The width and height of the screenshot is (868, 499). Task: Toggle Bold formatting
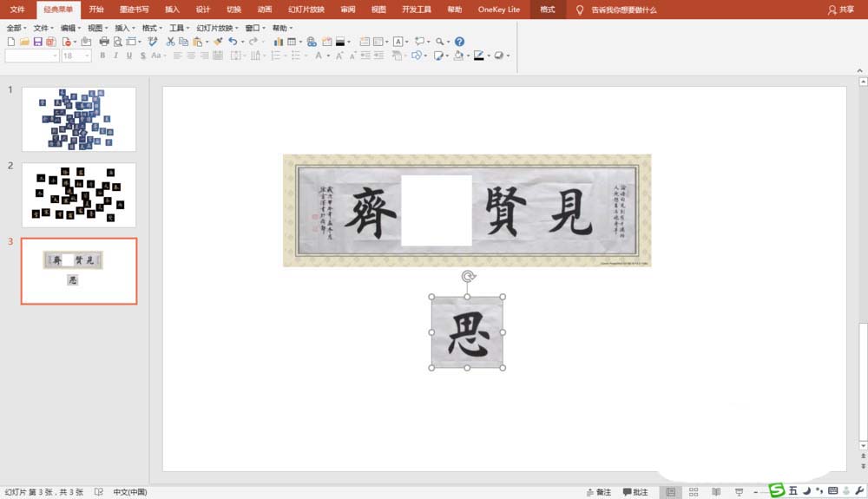point(102,56)
